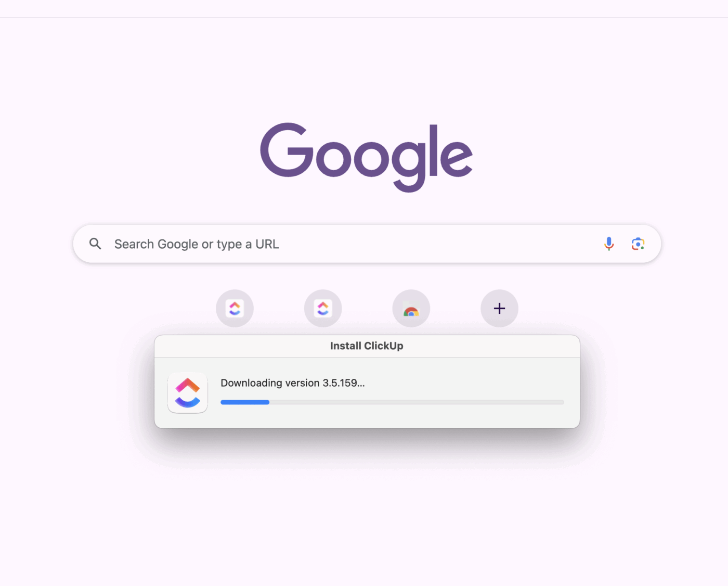Click the magnifying glass search icon

tap(95, 244)
